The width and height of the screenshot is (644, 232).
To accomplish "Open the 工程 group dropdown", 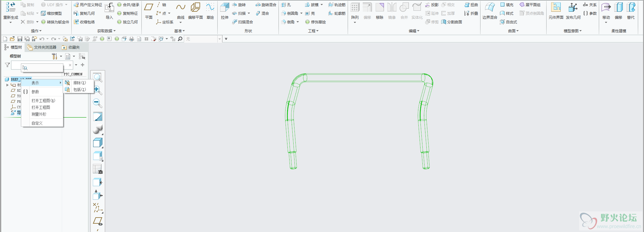I will [313, 31].
